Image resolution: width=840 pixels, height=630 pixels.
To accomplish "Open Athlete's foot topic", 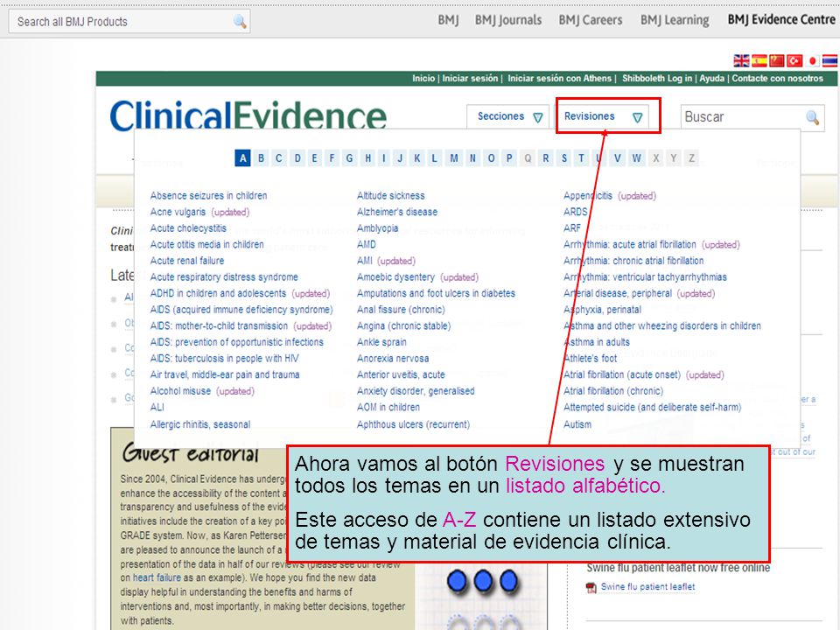I will click(591, 359).
